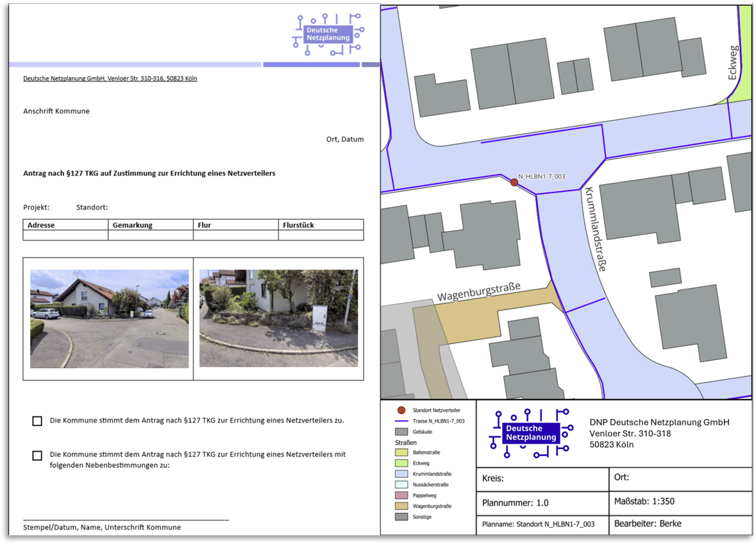Image resolution: width=756 pixels, height=544 pixels.
Task: Click the Baltenstraße yellow legend swatch
Action: pos(401,452)
